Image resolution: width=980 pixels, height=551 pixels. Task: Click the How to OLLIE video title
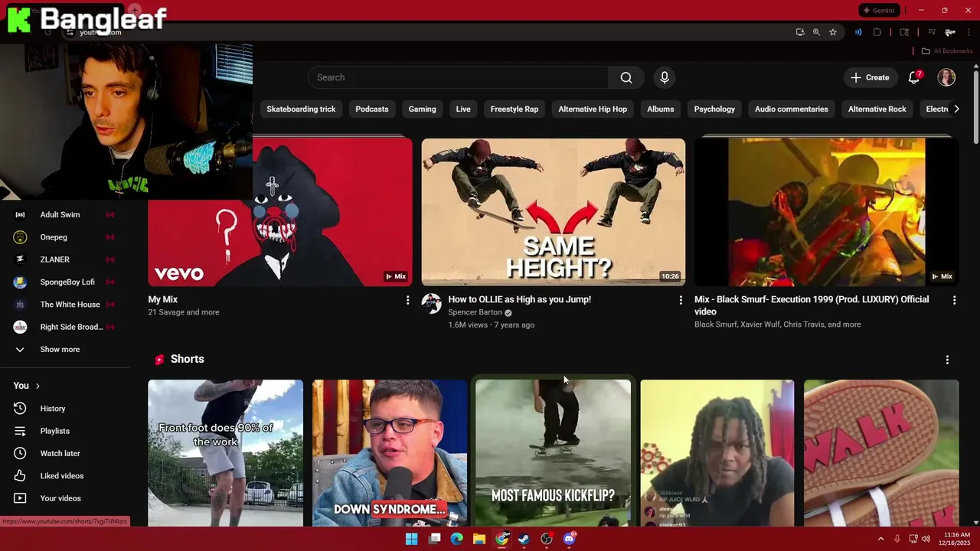[x=520, y=299]
